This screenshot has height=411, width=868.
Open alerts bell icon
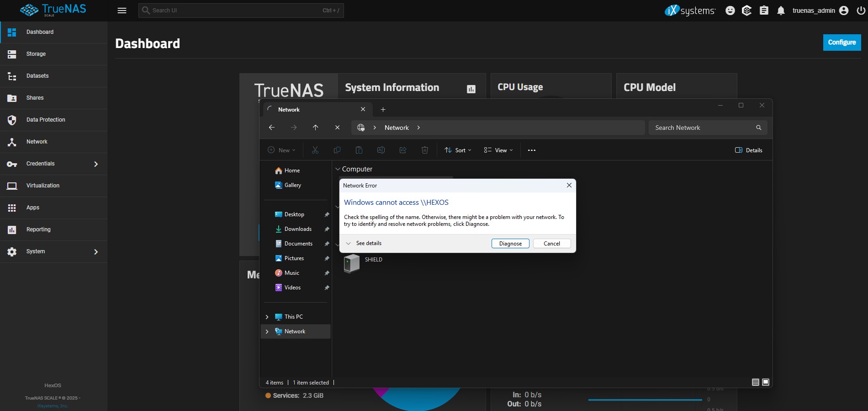[x=781, y=11]
